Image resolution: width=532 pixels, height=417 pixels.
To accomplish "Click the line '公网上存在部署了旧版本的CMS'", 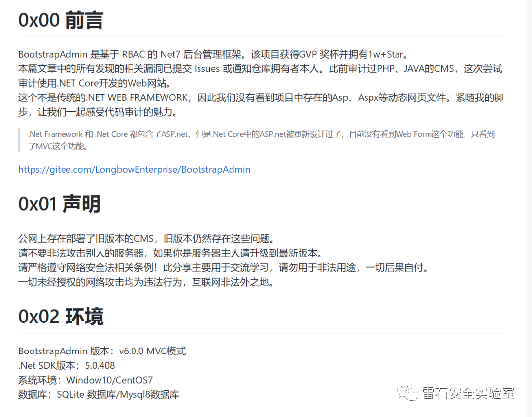I will (146, 239).
